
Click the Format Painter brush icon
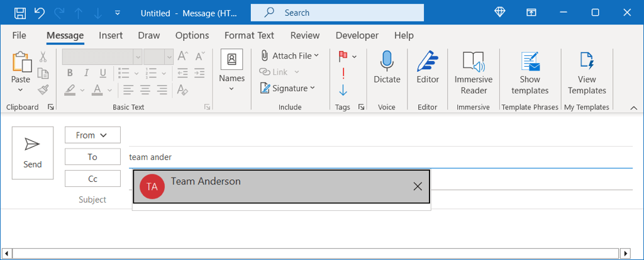coord(43,90)
